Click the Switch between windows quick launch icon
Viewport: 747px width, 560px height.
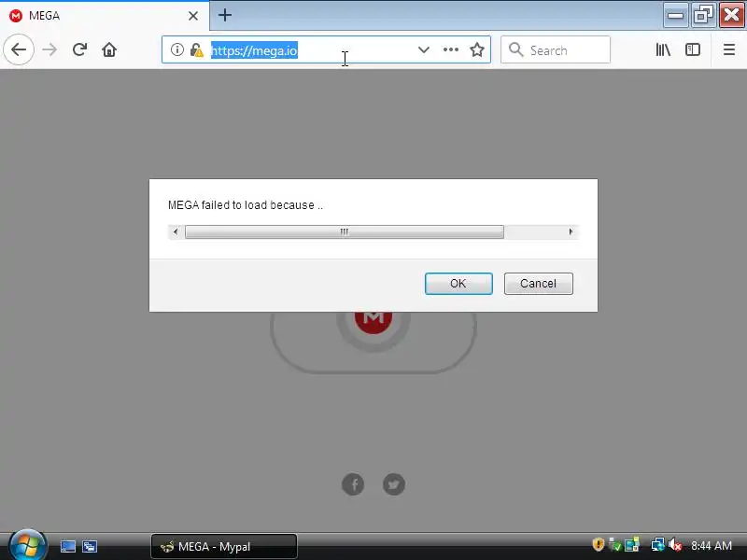pyautogui.click(x=89, y=546)
